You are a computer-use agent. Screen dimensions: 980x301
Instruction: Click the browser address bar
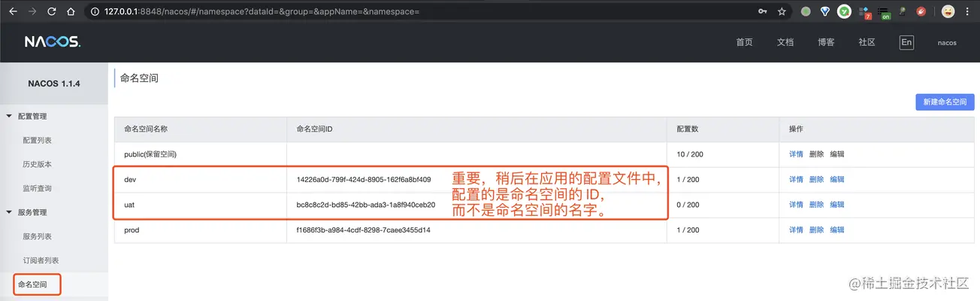pos(421,12)
